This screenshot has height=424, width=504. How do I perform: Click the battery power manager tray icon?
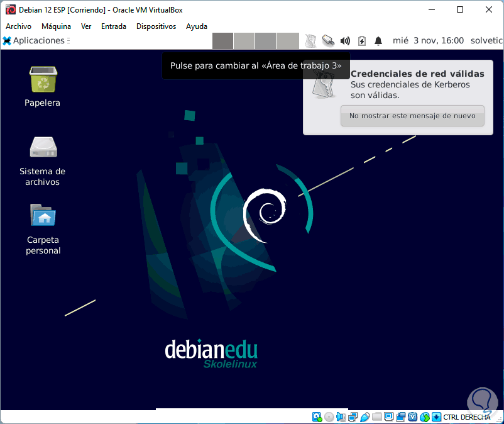(x=362, y=41)
